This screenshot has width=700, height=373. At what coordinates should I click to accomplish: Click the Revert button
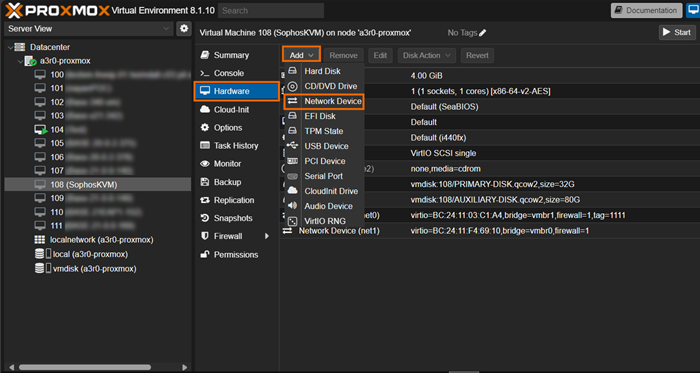(x=477, y=55)
